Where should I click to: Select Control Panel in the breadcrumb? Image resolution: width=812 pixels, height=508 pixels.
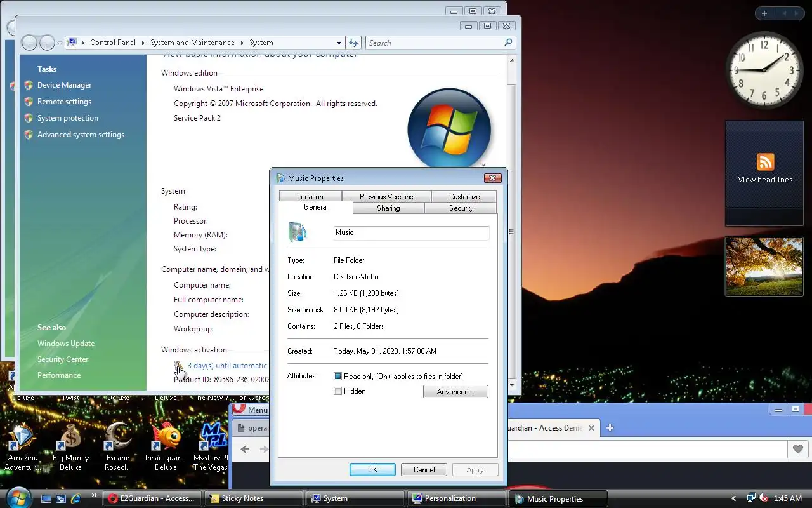tap(113, 43)
